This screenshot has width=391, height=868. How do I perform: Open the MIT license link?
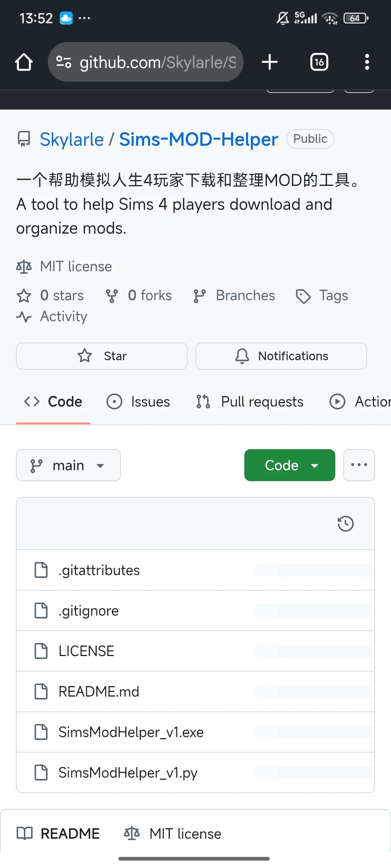coord(76,267)
